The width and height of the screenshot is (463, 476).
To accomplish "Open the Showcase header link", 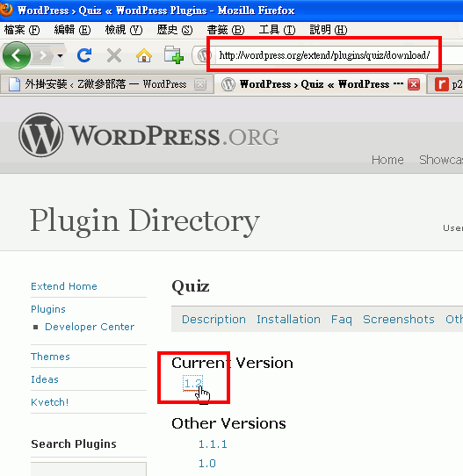I will 441,160.
